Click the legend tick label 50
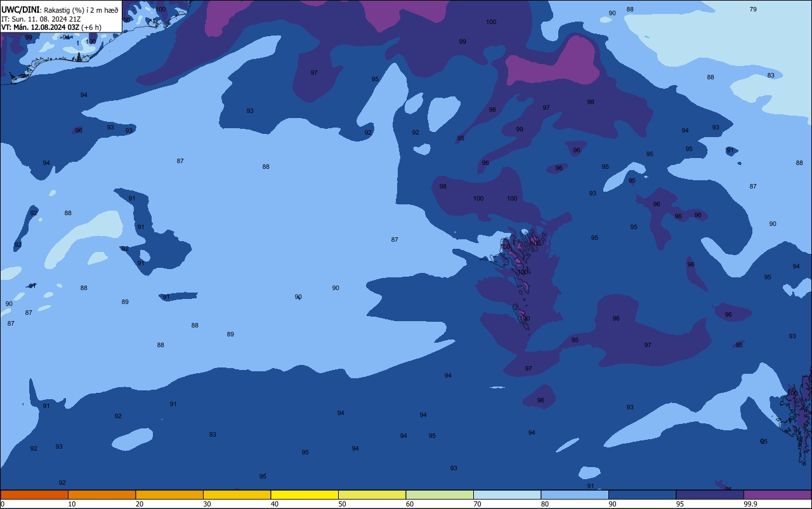 coord(342,504)
